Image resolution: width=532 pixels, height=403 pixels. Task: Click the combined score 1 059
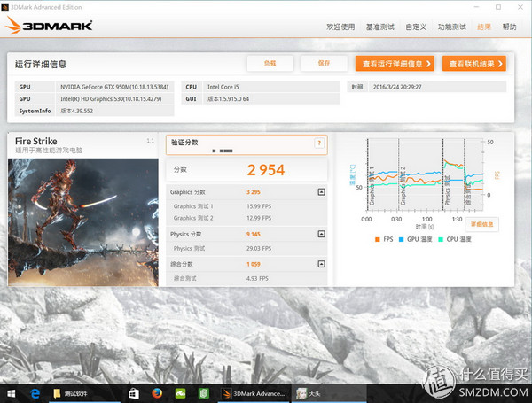[253, 264]
